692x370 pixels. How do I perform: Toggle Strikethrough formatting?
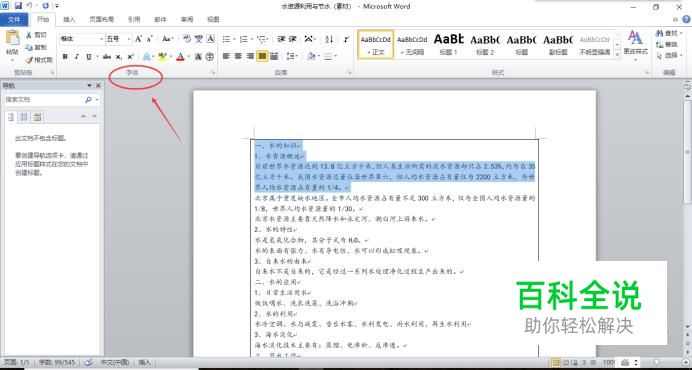[x=106, y=57]
